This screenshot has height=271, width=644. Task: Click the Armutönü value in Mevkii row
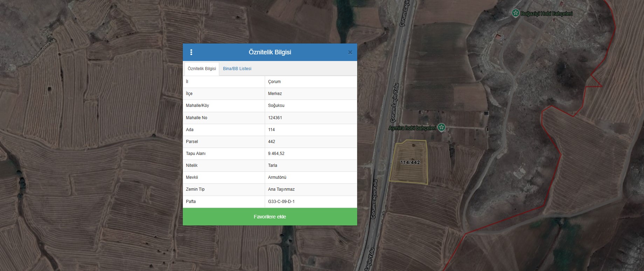[277, 177]
